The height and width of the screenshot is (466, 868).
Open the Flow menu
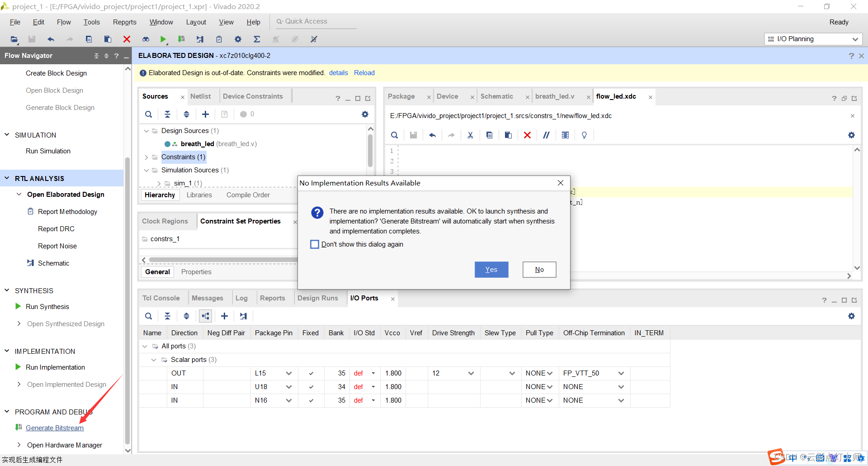(x=64, y=22)
